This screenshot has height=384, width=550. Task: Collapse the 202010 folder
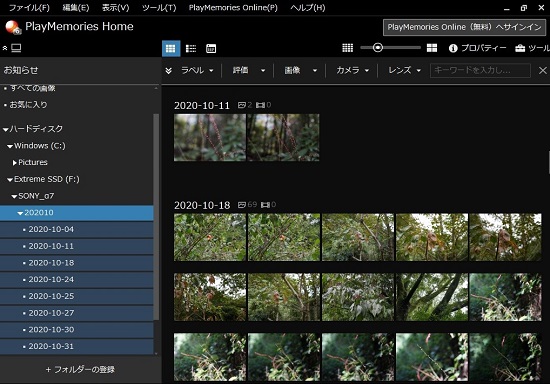coord(20,213)
